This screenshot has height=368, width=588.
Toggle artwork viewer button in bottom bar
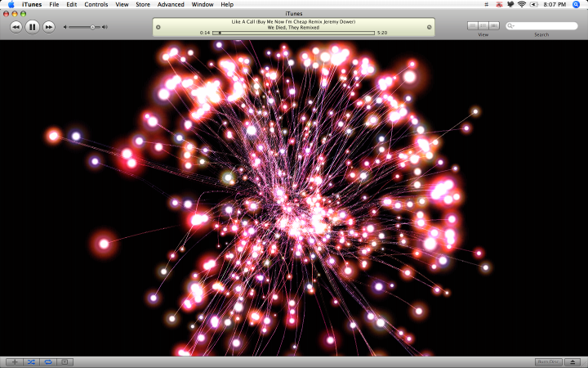65,362
